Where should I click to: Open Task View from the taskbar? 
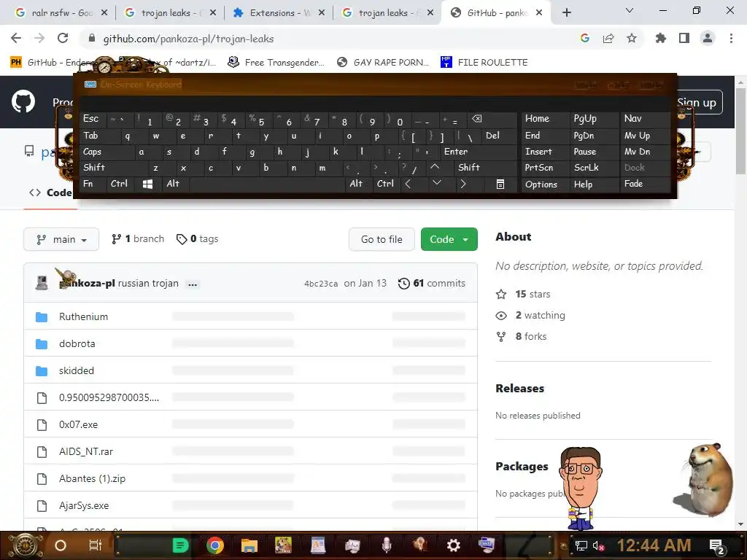pyautogui.click(x=96, y=545)
